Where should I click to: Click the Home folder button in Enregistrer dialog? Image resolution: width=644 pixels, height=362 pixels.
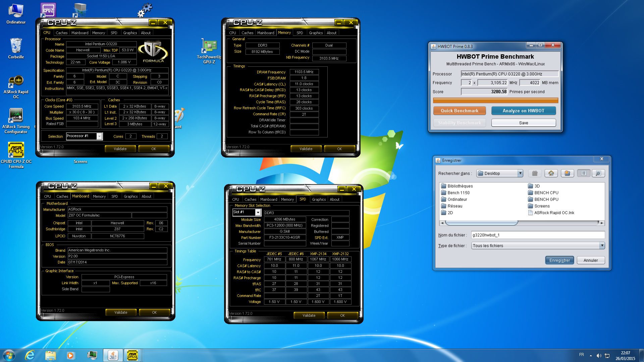(551, 173)
